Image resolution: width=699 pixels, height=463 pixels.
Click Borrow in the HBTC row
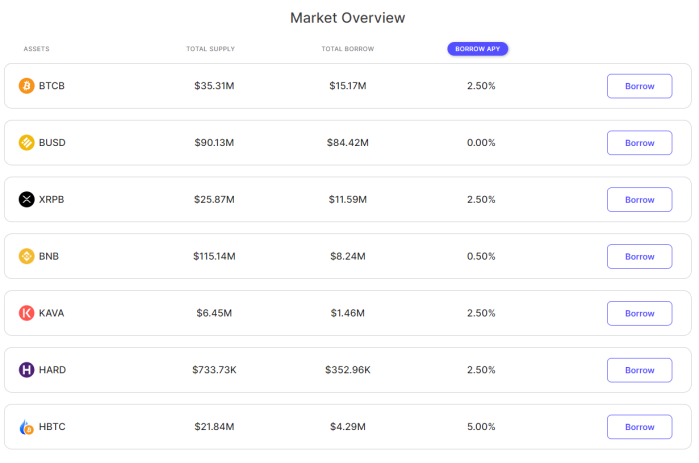[x=639, y=427]
